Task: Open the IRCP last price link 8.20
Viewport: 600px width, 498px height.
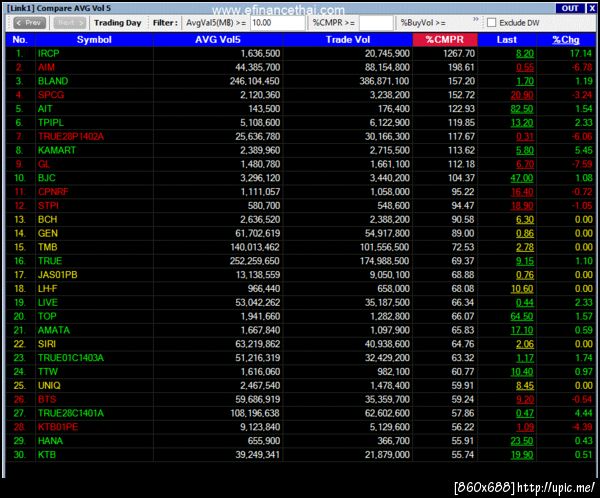Action: (x=525, y=54)
